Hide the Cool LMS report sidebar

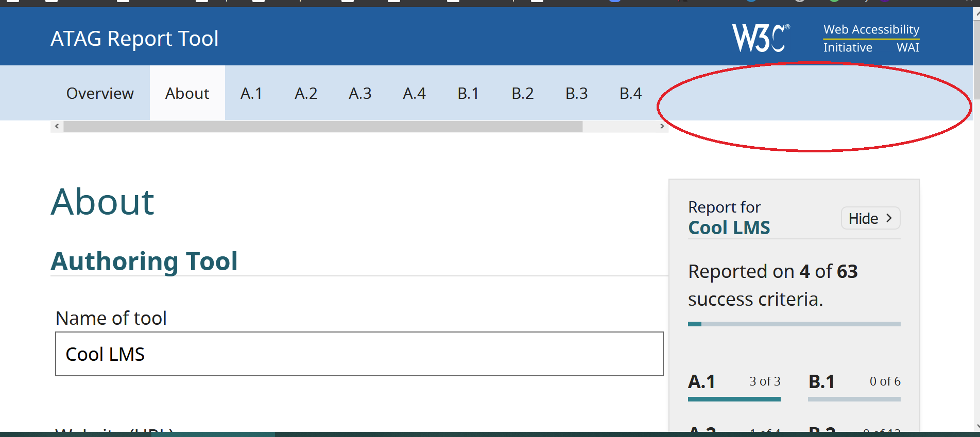pyautogui.click(x=870, y=218)
